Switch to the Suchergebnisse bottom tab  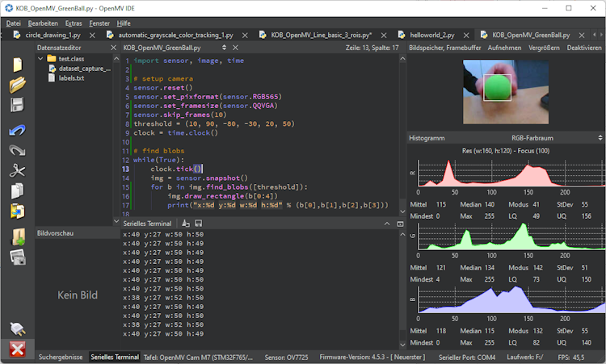tap(61, 357)
